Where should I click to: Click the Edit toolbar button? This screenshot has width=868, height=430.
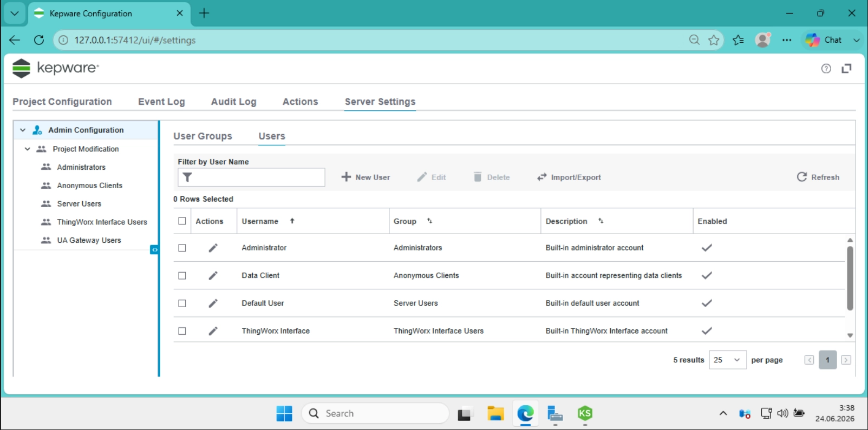pos(432,177)
